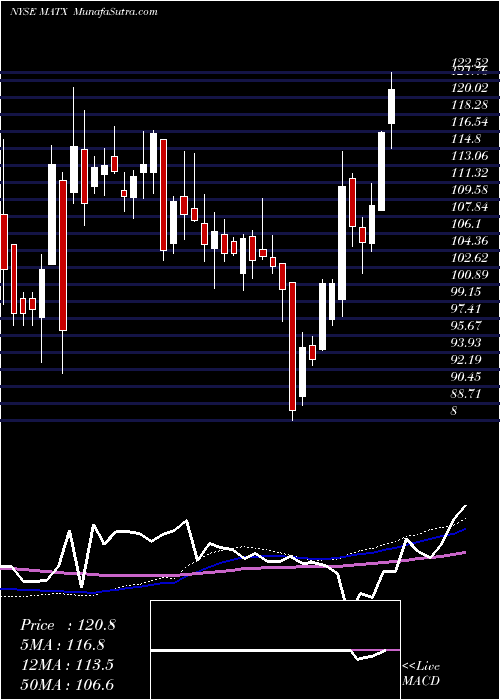Click the Price : 120.8 readout

pos(68,625)
